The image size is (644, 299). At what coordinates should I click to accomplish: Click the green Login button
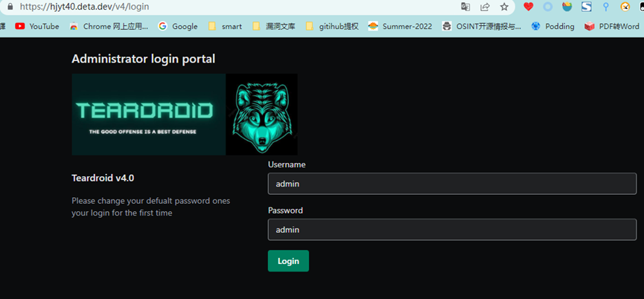(288, 261)
